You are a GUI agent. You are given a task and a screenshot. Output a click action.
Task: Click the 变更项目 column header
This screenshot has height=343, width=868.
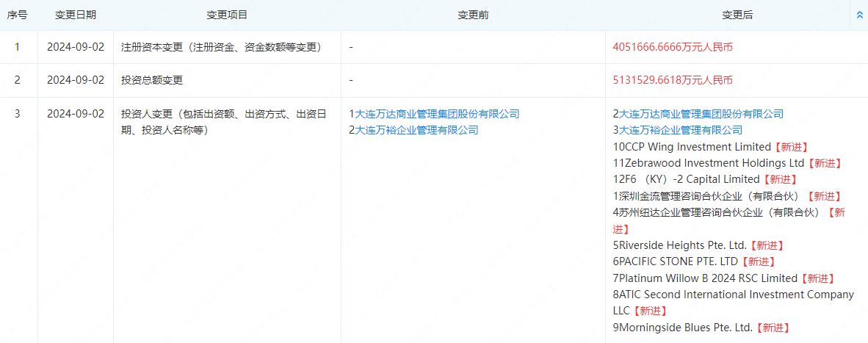227,15
